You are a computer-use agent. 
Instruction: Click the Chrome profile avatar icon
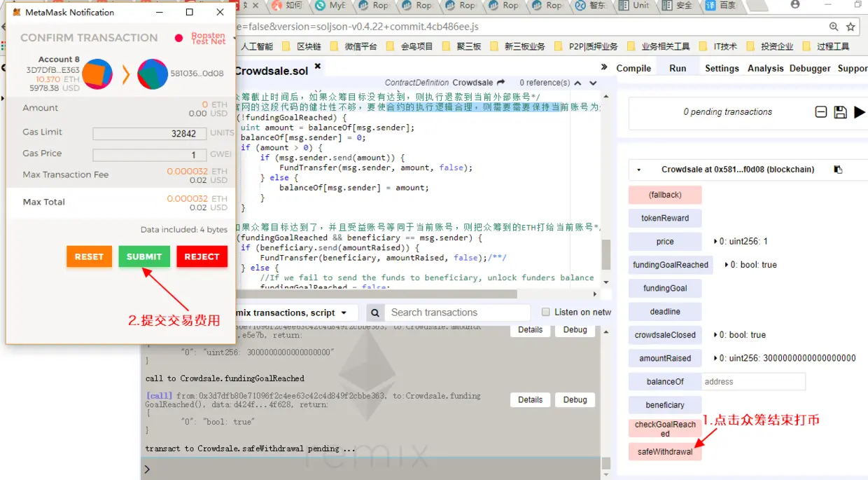coord(795,5)
